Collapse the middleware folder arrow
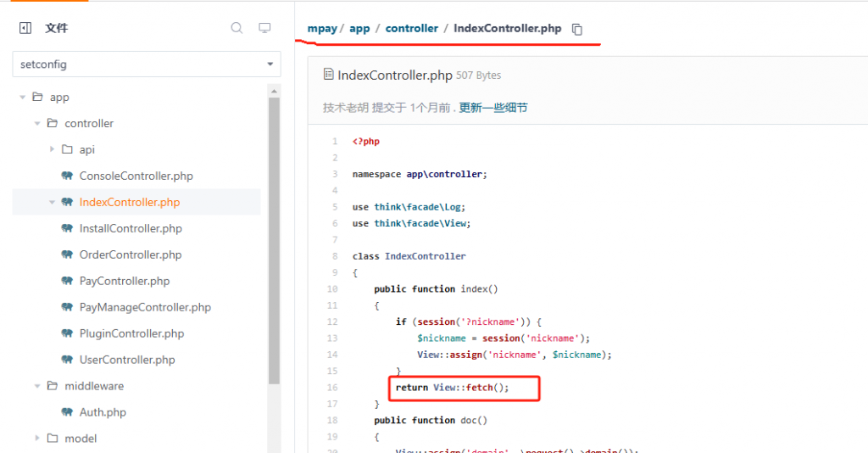 pos(37,386)
